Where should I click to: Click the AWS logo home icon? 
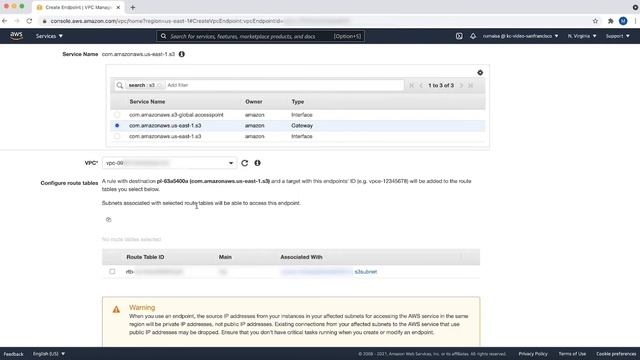coord(16,36)
